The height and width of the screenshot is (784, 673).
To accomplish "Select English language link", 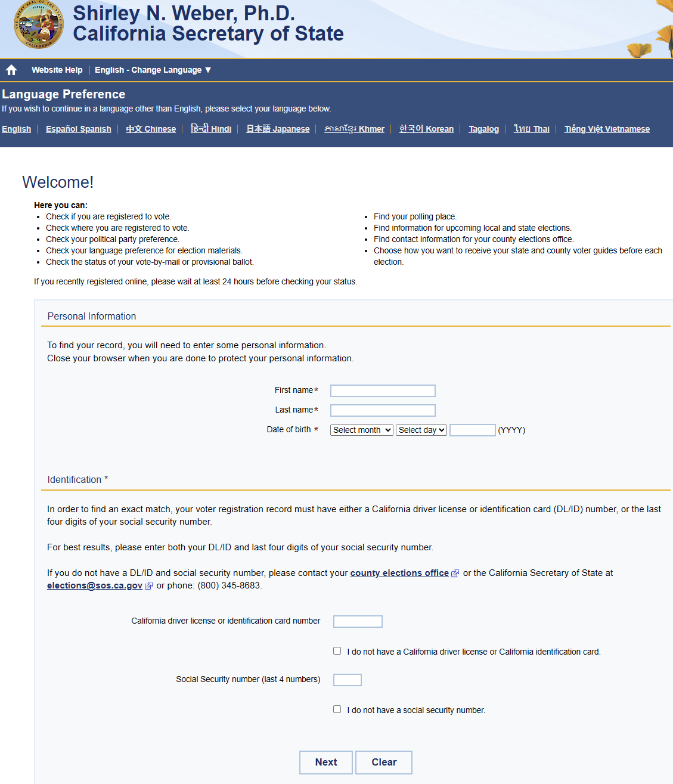I will (x=17, y=129).
